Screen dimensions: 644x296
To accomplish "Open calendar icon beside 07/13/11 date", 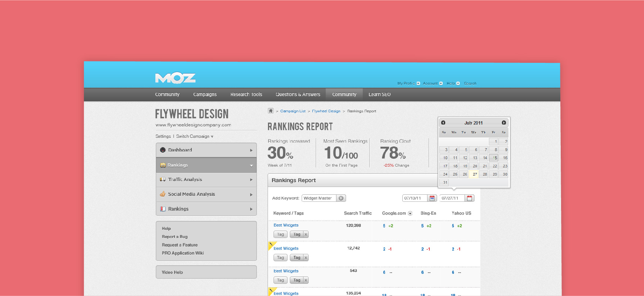I will [x=432, y=198].
